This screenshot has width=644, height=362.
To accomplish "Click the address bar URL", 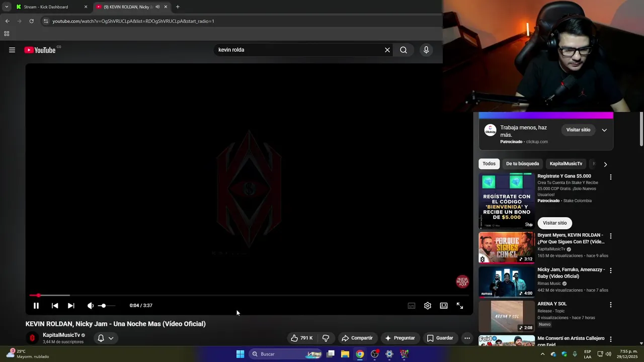I will click(x=133, y=21).
